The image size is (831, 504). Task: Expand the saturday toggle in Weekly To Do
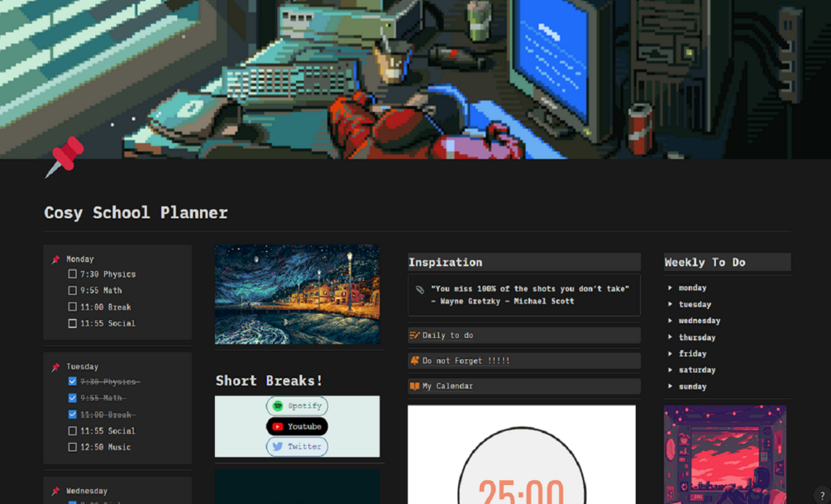[x=670, y=370]
